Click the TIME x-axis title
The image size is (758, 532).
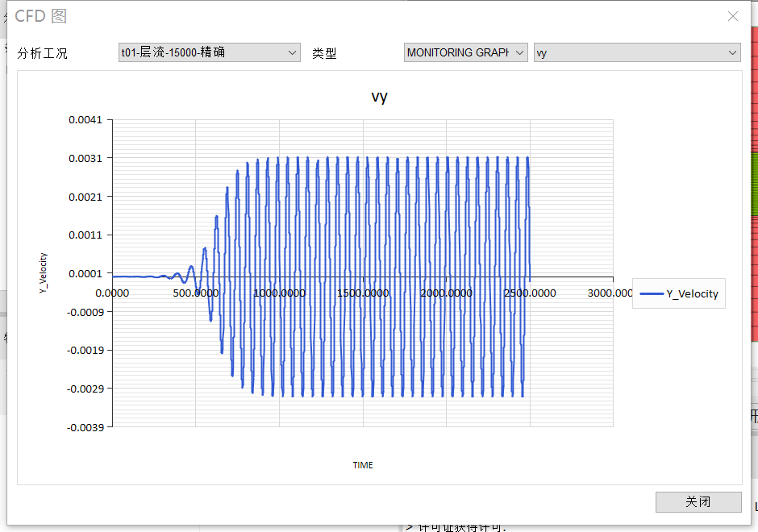click(363, 465)
